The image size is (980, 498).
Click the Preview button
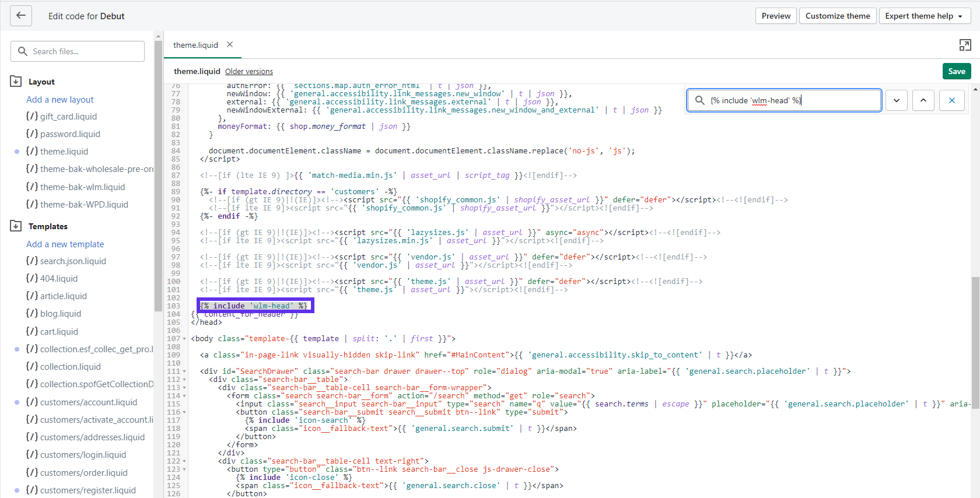(x=776, y=16)
